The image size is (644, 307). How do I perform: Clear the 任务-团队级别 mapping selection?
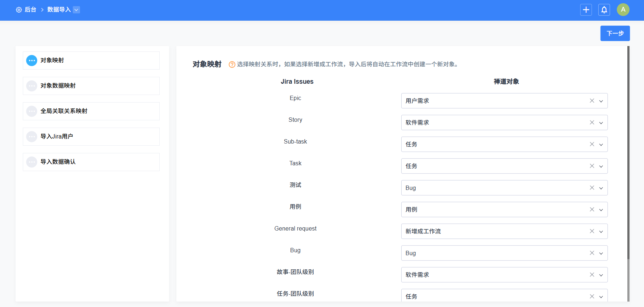592,296
